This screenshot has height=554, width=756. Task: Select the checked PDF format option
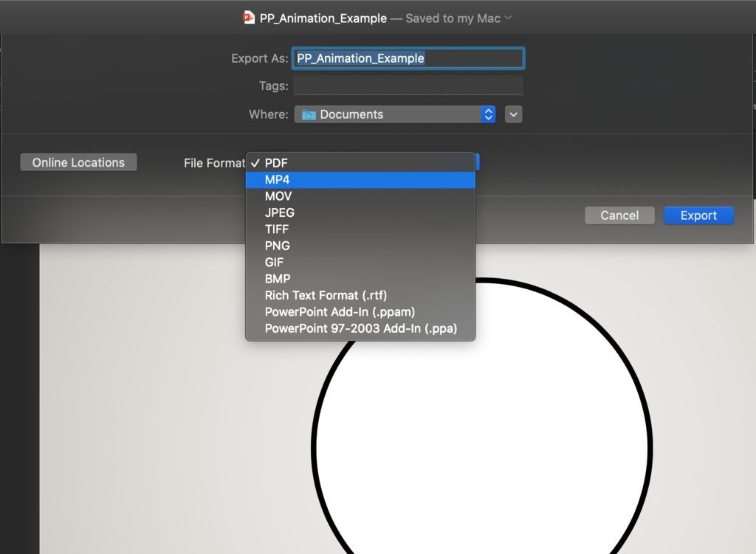click(360, 163)
